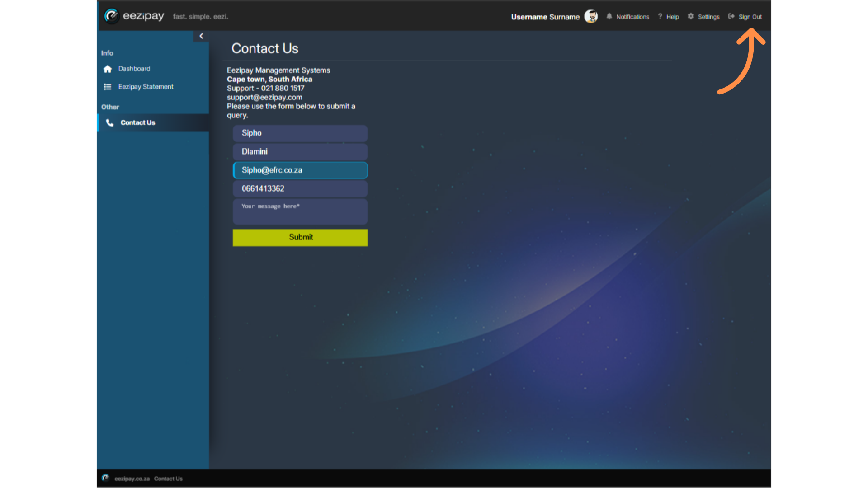Sign Out from the top bar

(x=745, y=17)
